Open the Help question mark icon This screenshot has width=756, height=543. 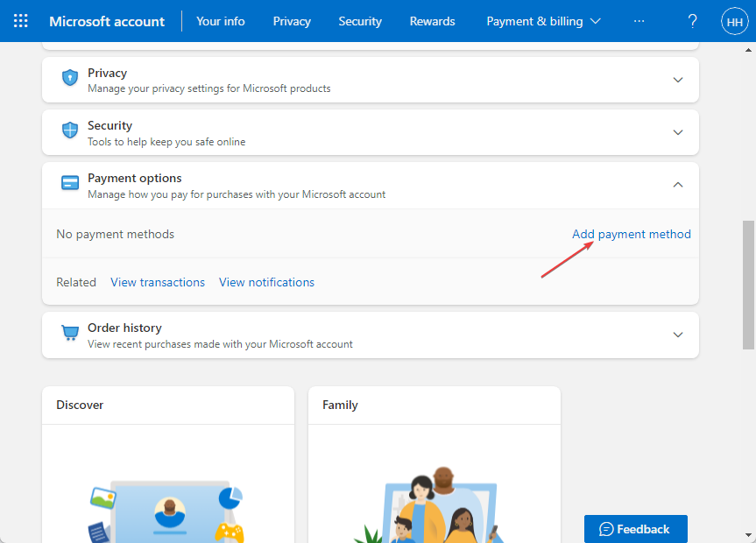click(692, 20)
